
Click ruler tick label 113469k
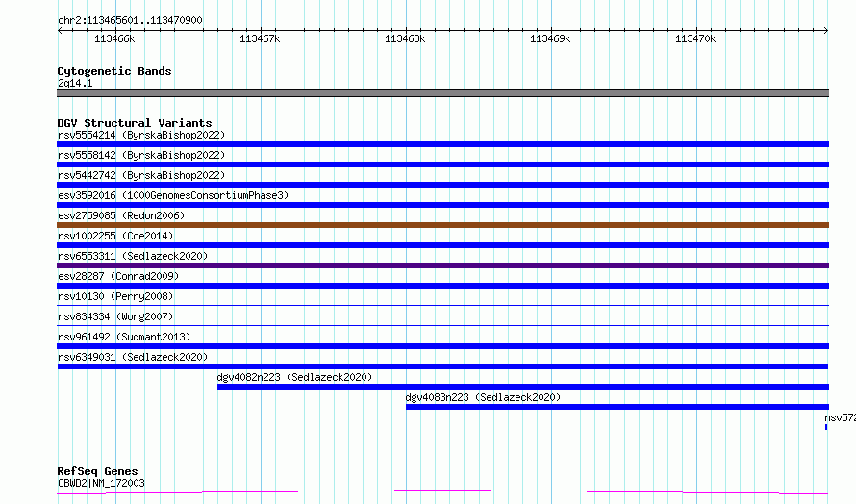click(x=550, y=38)
